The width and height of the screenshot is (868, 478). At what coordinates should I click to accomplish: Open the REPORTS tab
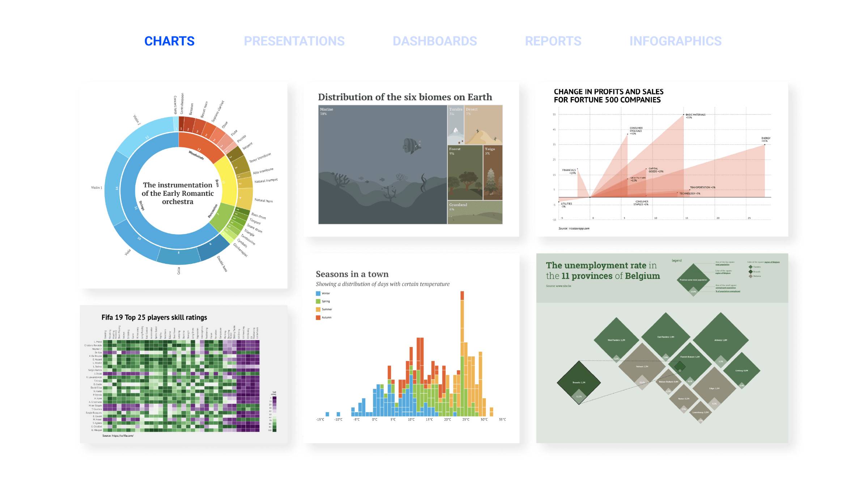(x=553, y=41)
